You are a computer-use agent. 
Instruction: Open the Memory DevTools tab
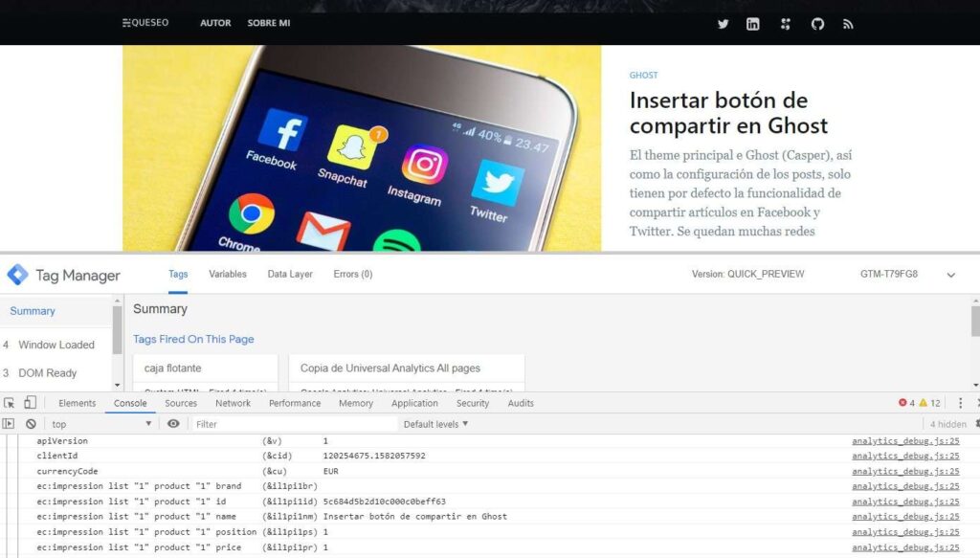pyautogui.click(x=356, y=403)
